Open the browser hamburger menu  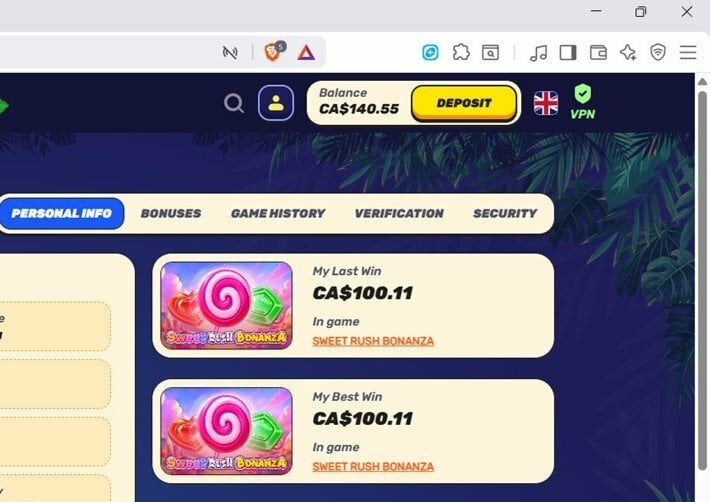pyautogui.click(x=688, y=53)
